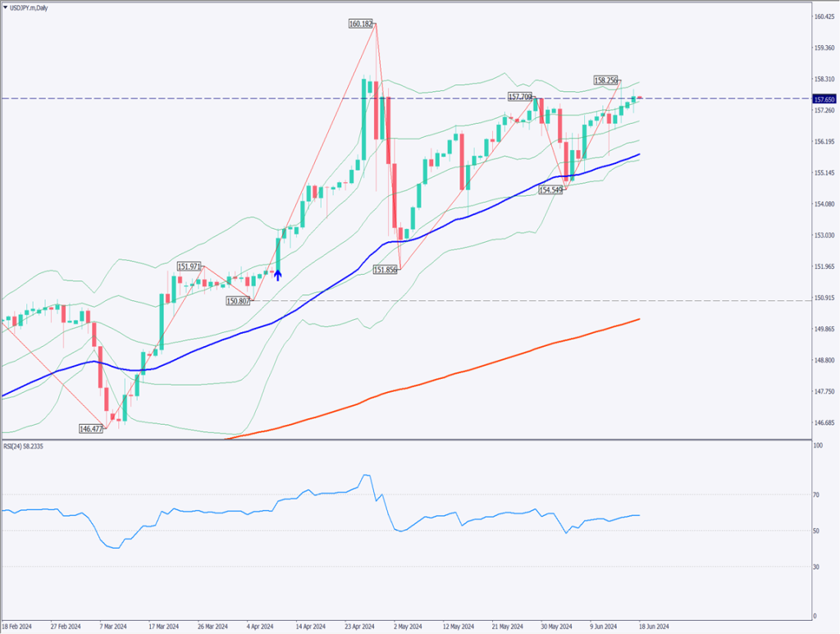
Task: Select the 158.256 swing high label
Action: click(606, 80)
